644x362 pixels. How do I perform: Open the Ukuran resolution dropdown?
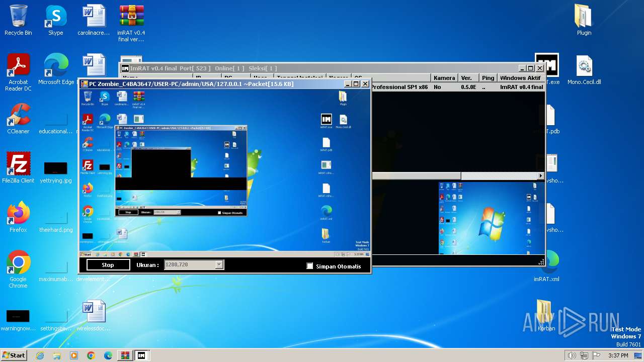[219, 265]
